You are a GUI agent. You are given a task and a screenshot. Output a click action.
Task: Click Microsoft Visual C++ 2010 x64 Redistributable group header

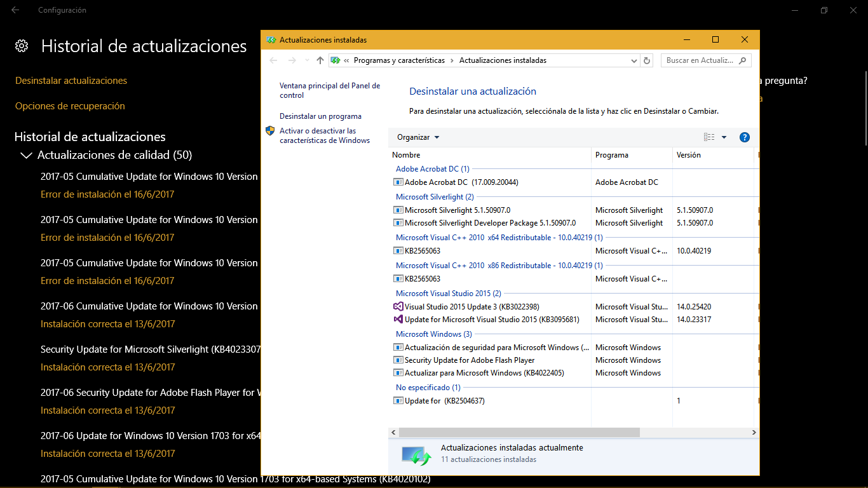(x=499, y=238)
